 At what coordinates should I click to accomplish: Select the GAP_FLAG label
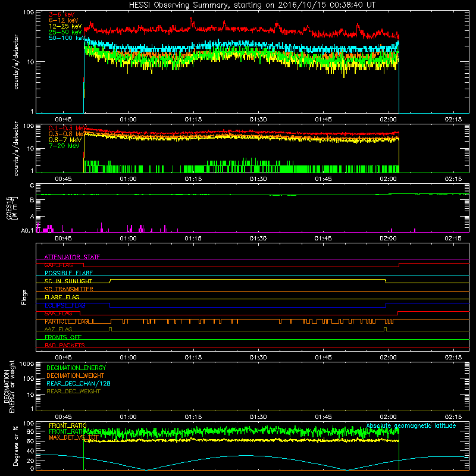tap(58, 265)
